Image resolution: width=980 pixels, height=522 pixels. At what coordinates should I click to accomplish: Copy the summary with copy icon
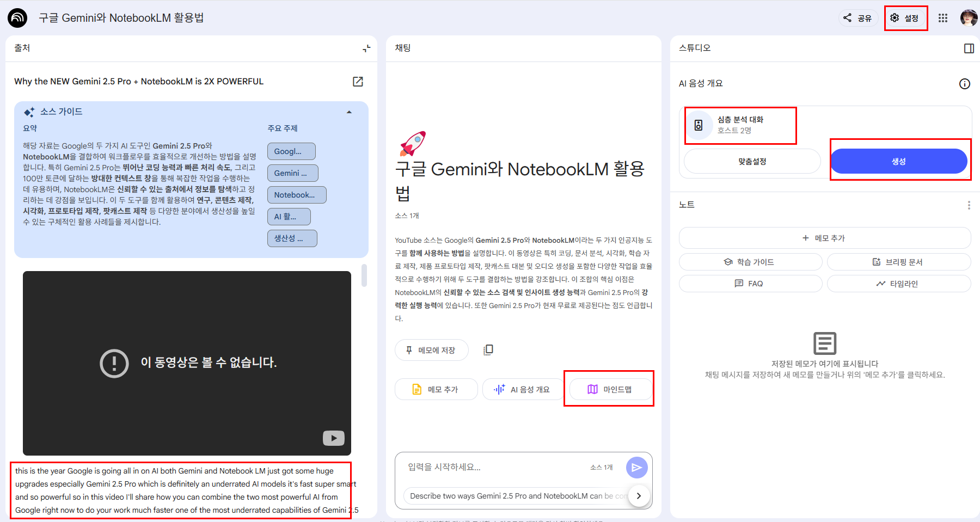pos(488,350)
